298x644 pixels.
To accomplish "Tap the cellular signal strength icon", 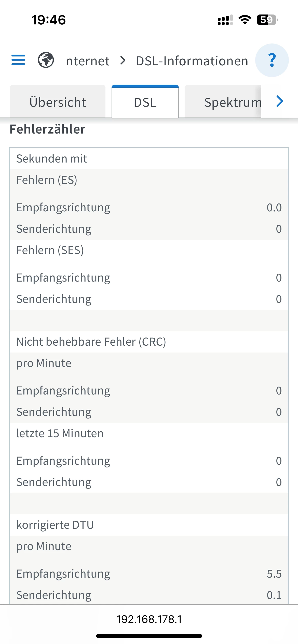I will click(x=225, y=20).
